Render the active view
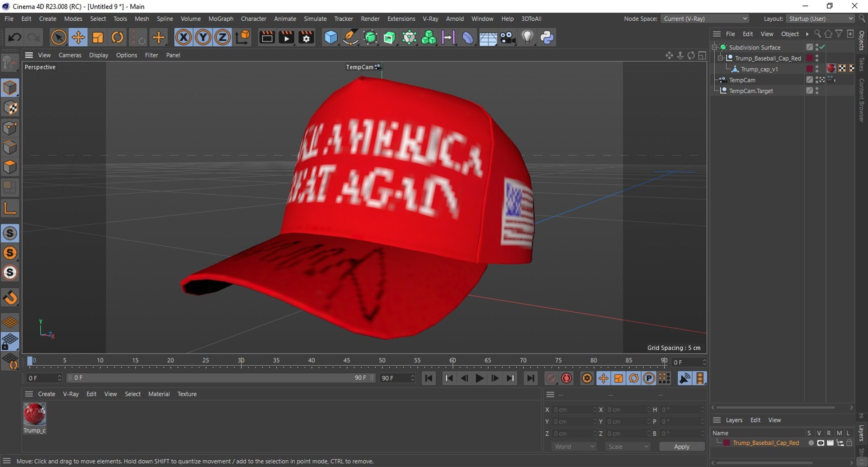Image resolution: width=868 pixels, height=467 pixels. point(267,37)
